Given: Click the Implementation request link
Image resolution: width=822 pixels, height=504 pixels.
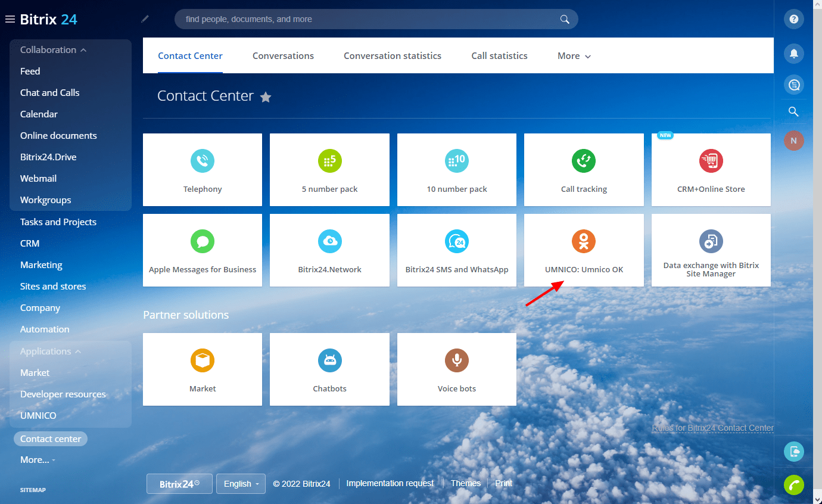Looking at the screenshot, I should click(390, 483).
